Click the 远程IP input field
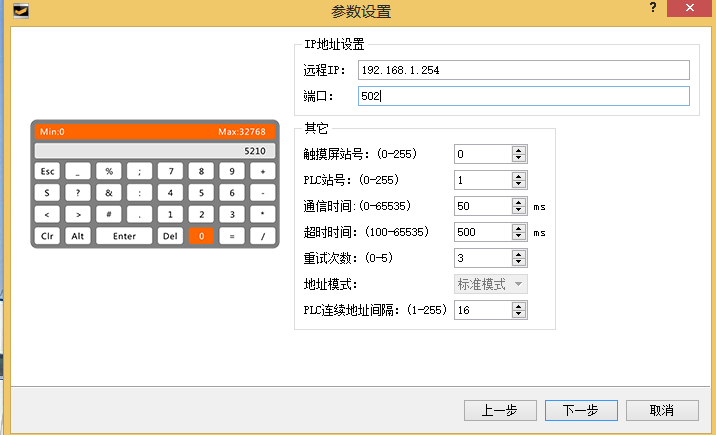Image resolution: width=716 pixels, height=435 pixels. (523, 70)
